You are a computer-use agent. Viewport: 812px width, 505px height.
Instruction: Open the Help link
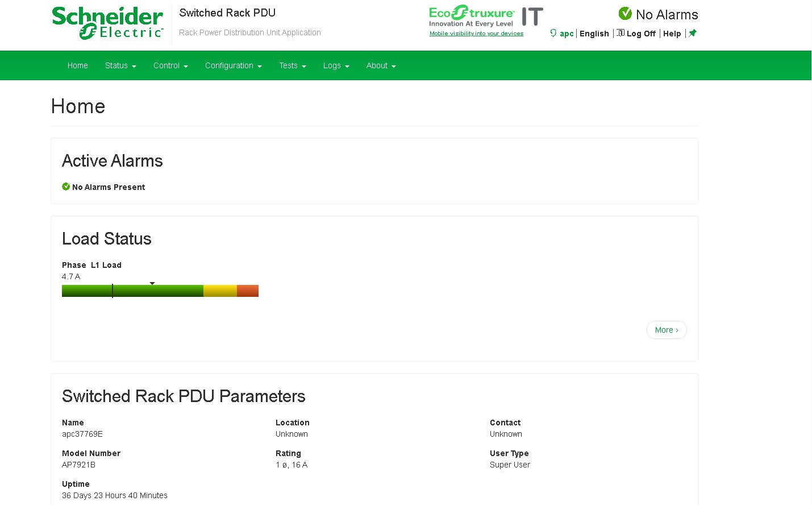tap(672, 34)
